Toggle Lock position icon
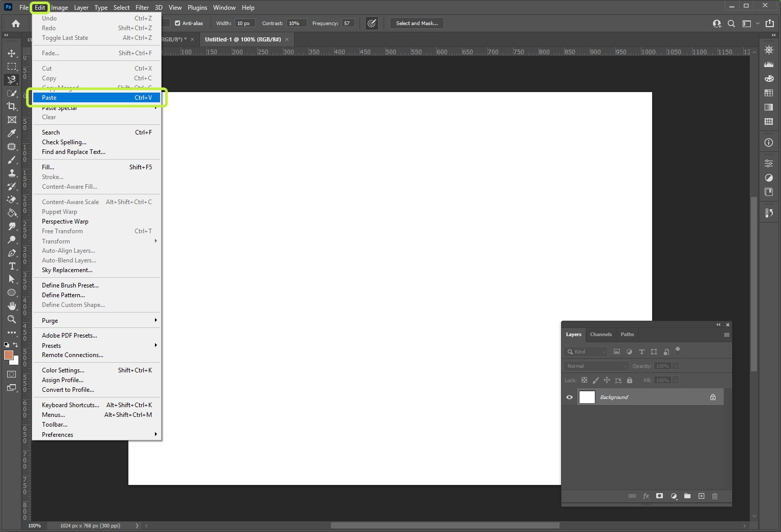781x532 pixels. (x=607, y=380)
